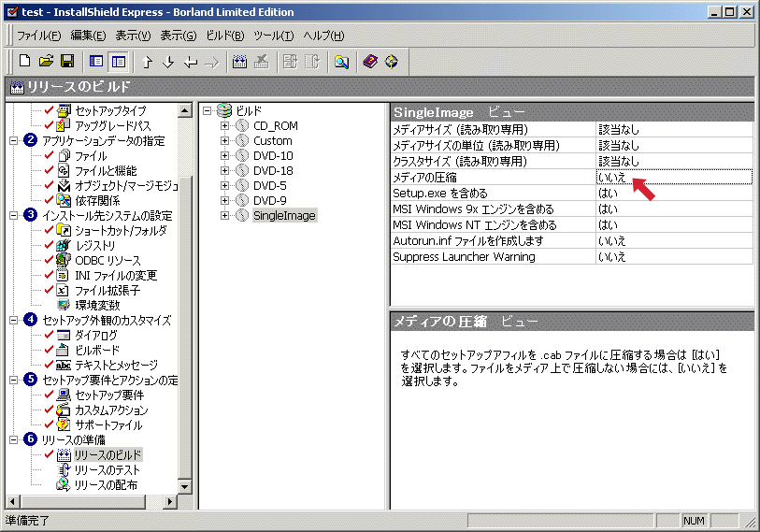The image size is (760, 532).
Task: Open the 表示(V) menu
Action: [x=133, y=36]
